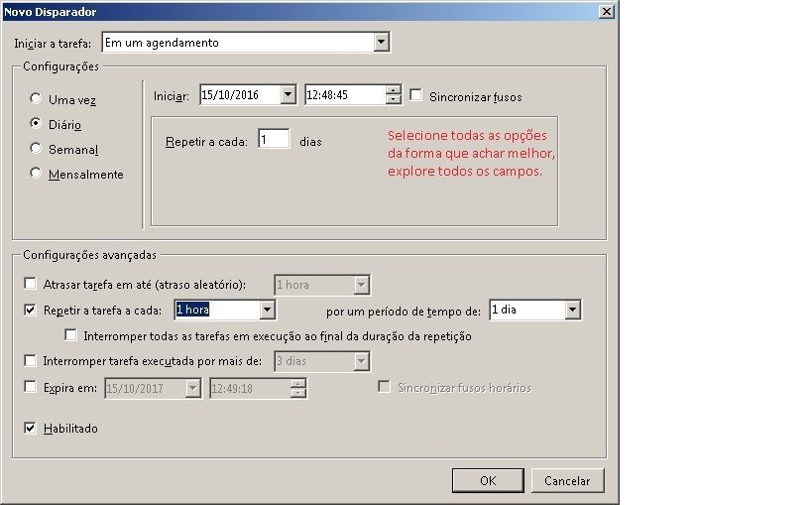Click the Cancelar button
The width and height of the screenshot is (812, 505).
pyautogui.click(x=567, y=480)
